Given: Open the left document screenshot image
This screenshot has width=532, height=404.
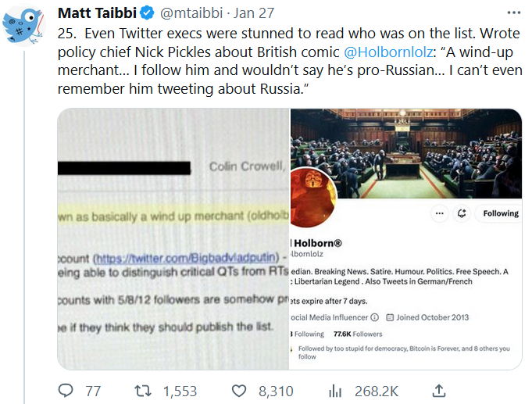Looking at the screenshot, I should tap(173, 238).
